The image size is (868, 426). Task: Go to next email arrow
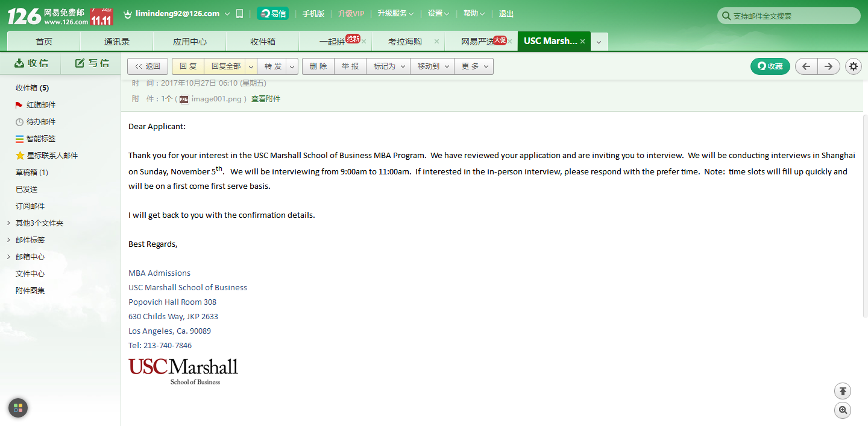click(829, 66)
